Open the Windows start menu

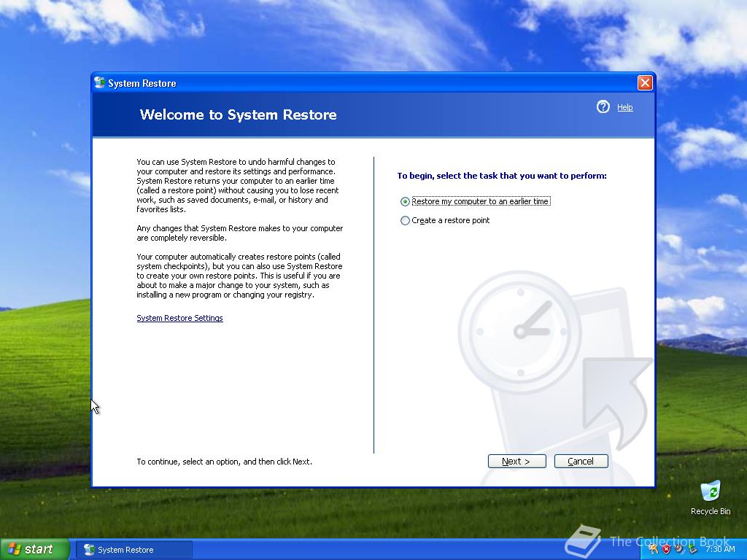34,549
